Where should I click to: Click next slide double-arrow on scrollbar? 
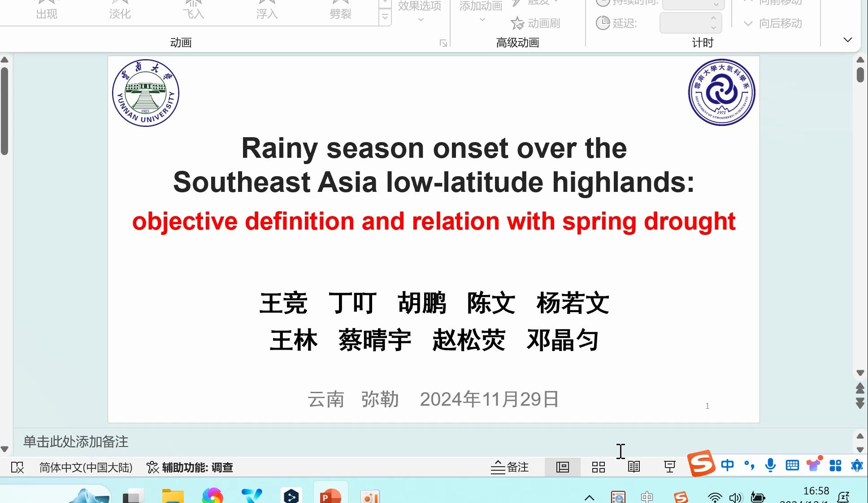pyautogui.click(x=860, y=403)
